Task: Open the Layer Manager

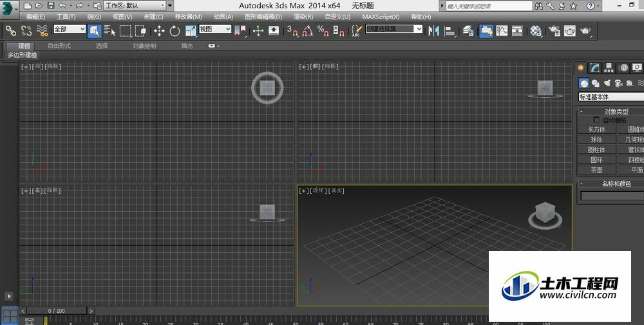Action: point(468,31)
